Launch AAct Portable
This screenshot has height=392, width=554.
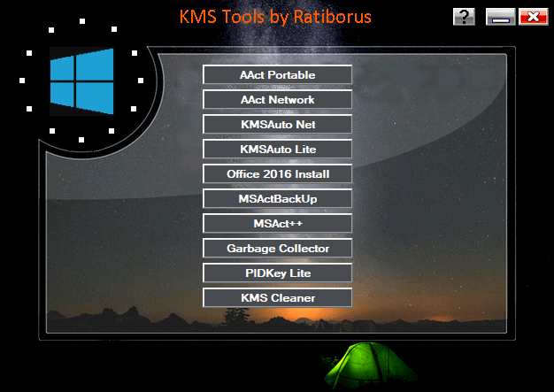pos(277,75)
